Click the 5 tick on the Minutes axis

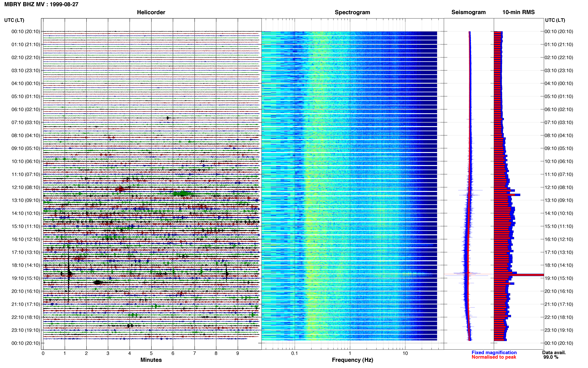coord(151,353)
